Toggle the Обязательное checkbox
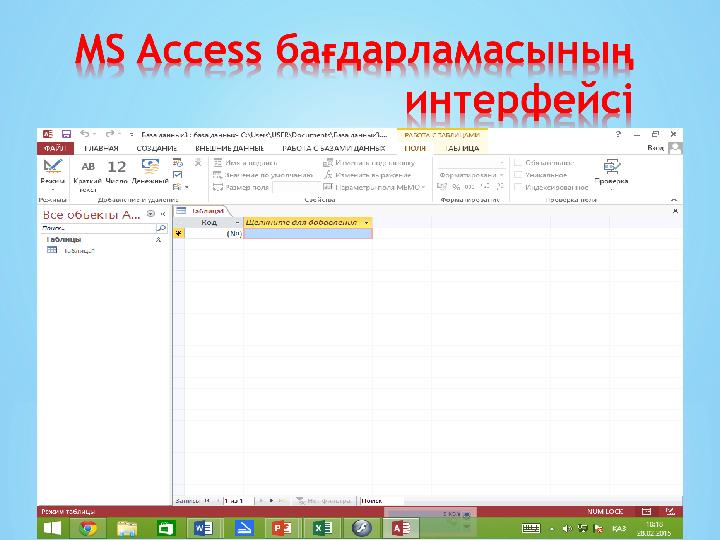Screen dimensions: 720x540 [518, 163]
